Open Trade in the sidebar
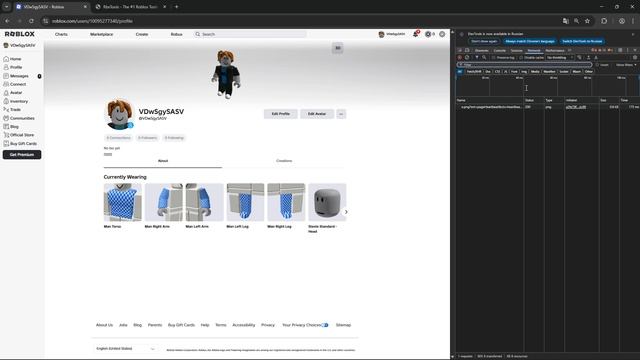 point(12,110)
